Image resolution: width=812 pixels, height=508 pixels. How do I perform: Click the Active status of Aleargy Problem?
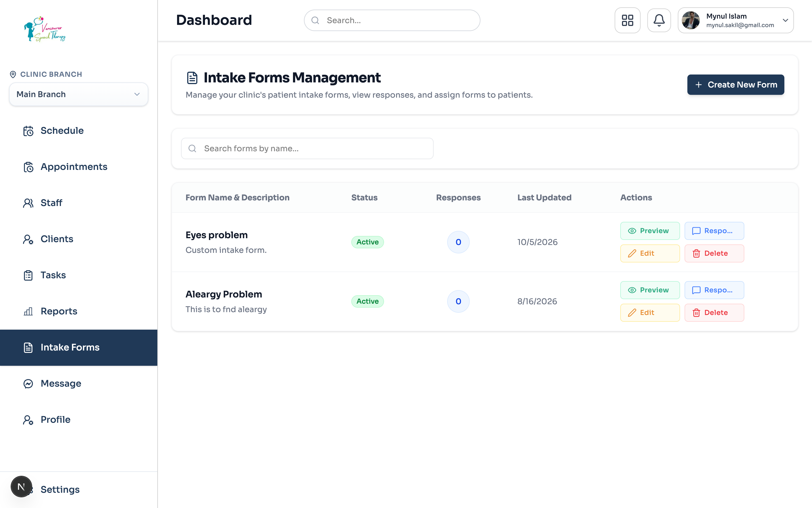tap(367, 301)
